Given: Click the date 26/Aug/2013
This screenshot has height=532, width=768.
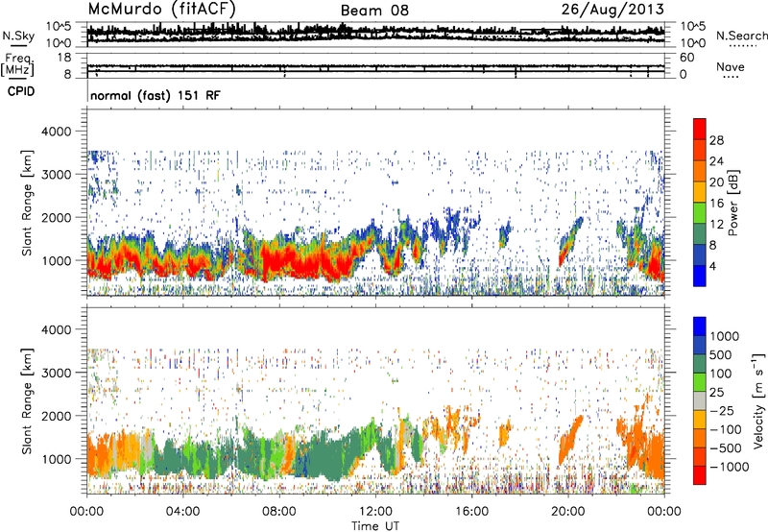Looking at the screenshot, I should click(612, 9).
